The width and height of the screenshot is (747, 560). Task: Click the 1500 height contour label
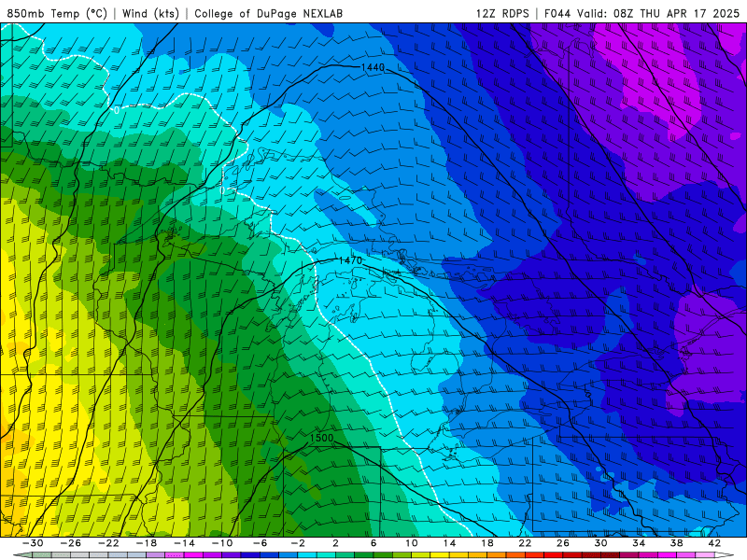[321, 438]
